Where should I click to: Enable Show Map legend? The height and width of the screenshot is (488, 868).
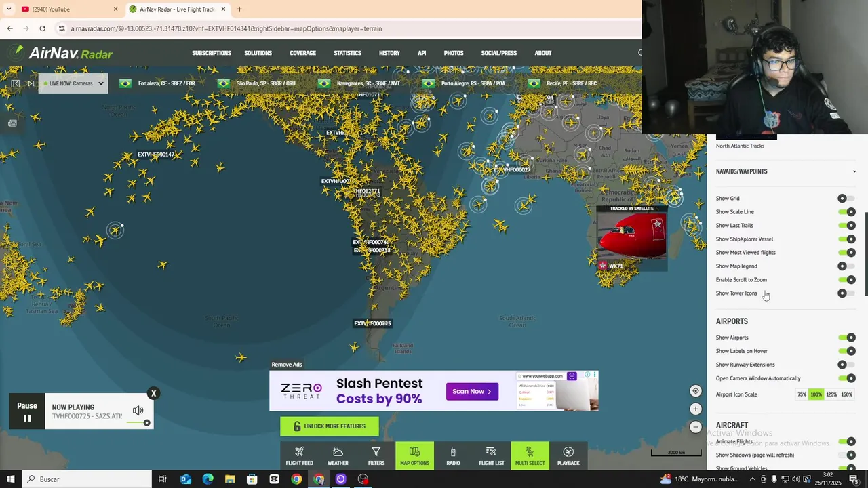click(846, 266)
